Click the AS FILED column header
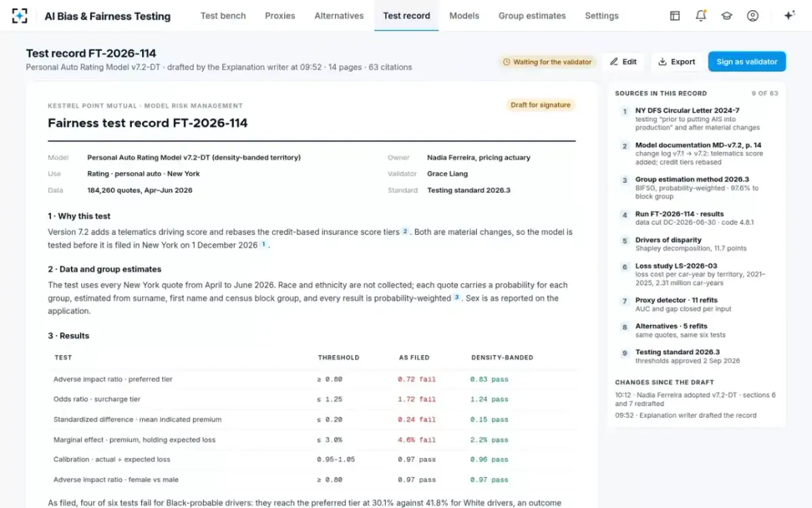 pos(414,358)
